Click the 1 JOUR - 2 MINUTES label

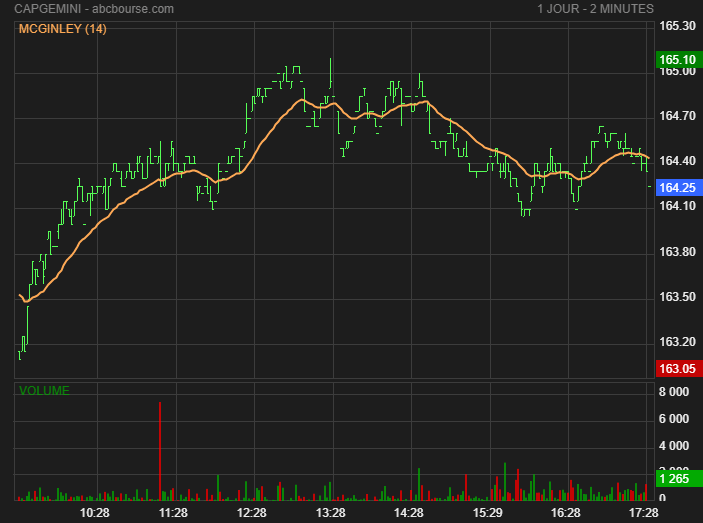(595, 9)
